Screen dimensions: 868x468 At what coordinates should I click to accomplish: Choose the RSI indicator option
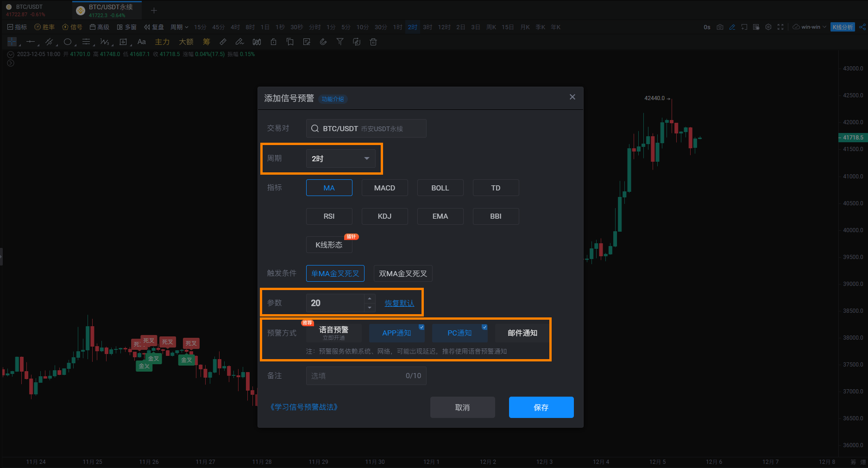click(x=329, y=216)
